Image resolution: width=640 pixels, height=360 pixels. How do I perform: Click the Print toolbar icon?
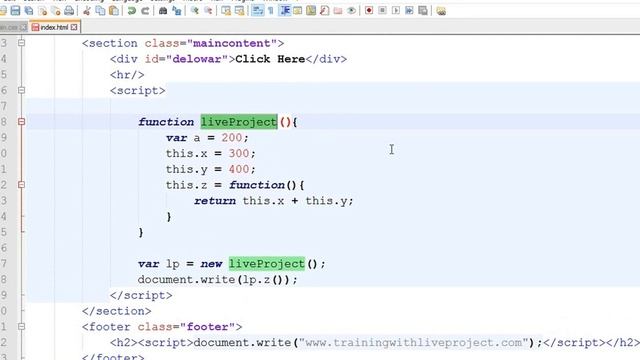69,11
